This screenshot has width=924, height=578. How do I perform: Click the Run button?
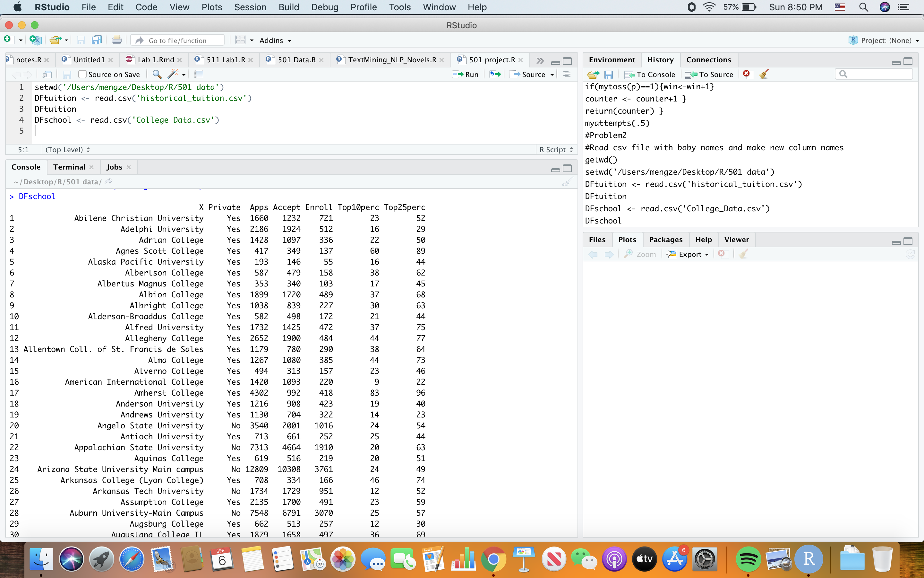click(x=466, y=74)
